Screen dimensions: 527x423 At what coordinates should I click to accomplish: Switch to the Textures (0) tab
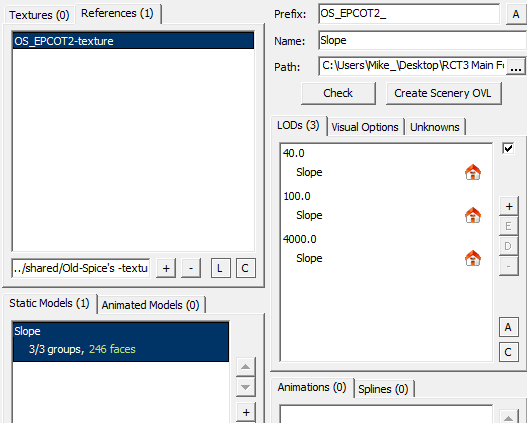click(39, 15)
